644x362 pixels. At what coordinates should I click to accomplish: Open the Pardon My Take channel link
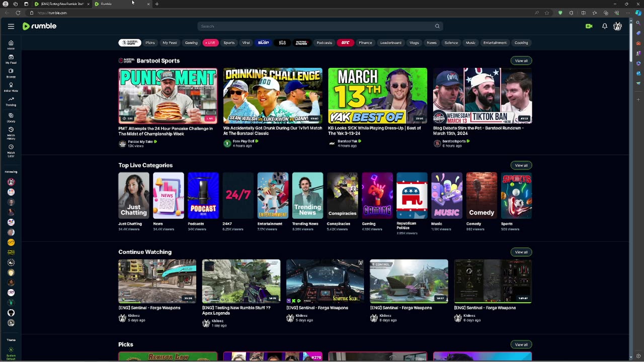pos(140,142)
